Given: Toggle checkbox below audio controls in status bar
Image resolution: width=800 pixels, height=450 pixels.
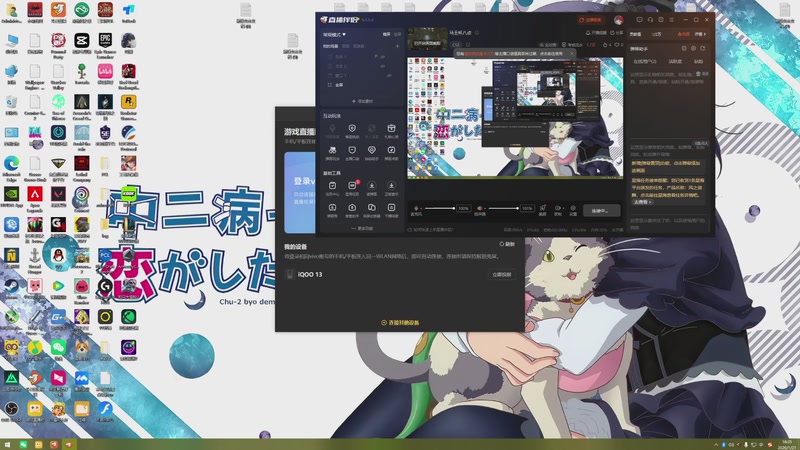Looking at the screenshot, I should pyautogui.click(x=410, y=230).
